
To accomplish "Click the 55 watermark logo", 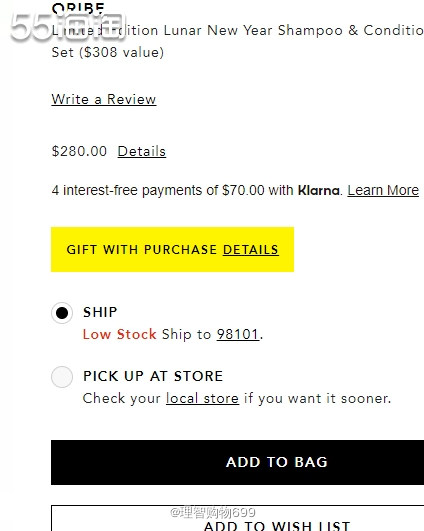I will click(68, 27).
